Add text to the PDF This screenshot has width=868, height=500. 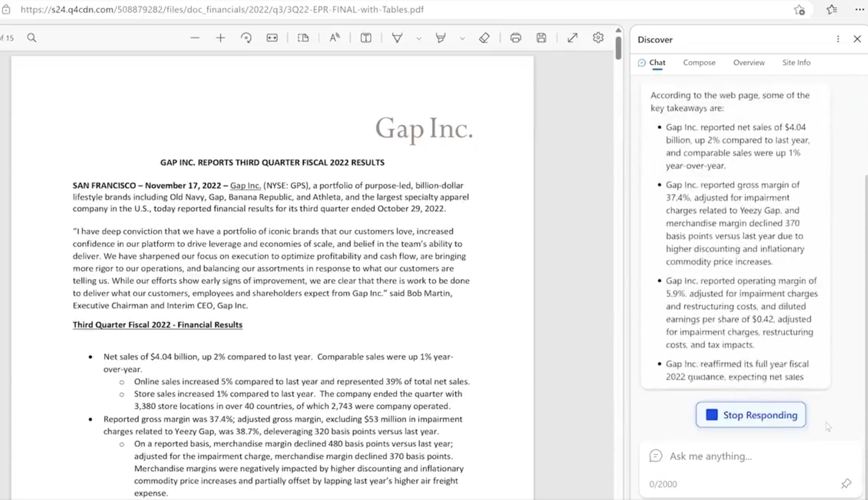pyautogui.click(x=366, y=38)
